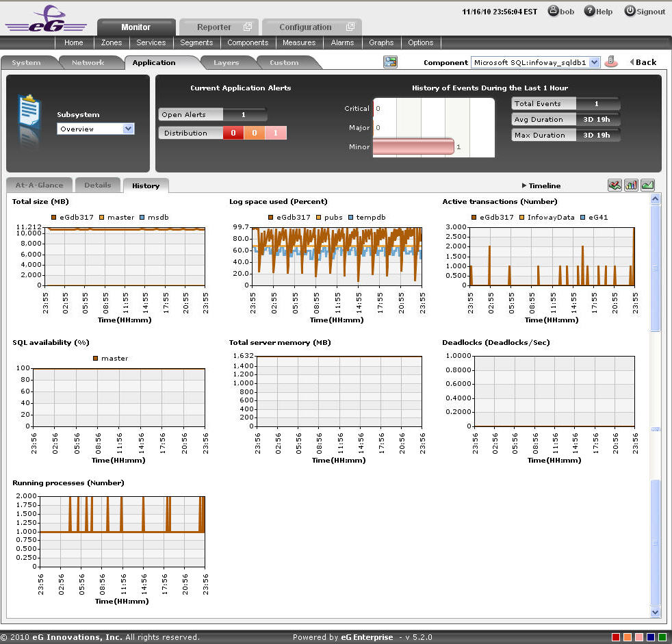Viewport: 672px width, 644px height.
Task: Click the Deadlocks chart
Action: tap(554, 391)
